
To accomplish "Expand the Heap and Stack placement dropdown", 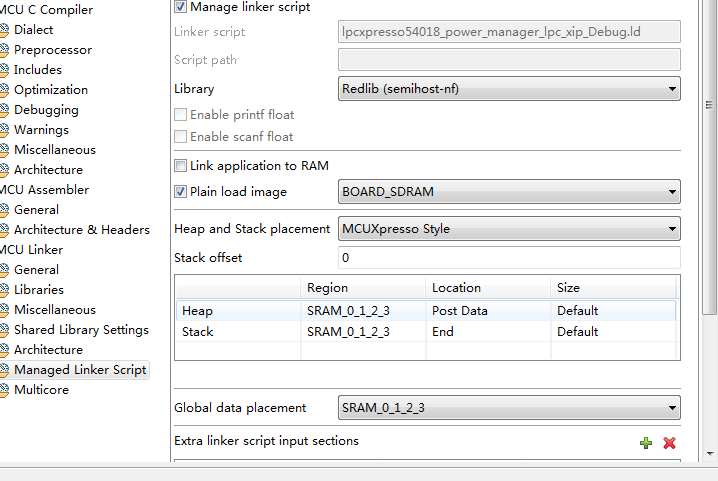I will [510, 229].
